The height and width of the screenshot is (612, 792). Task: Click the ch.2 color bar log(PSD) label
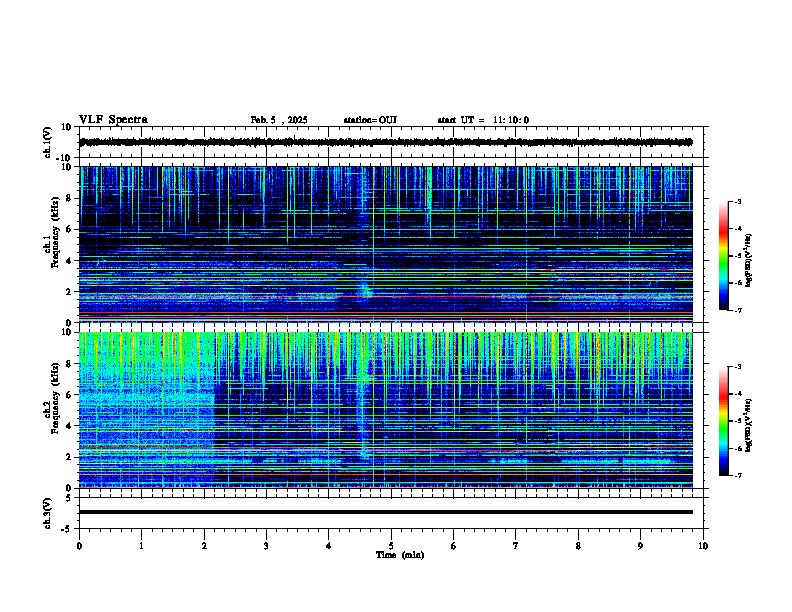coord(748,426)
